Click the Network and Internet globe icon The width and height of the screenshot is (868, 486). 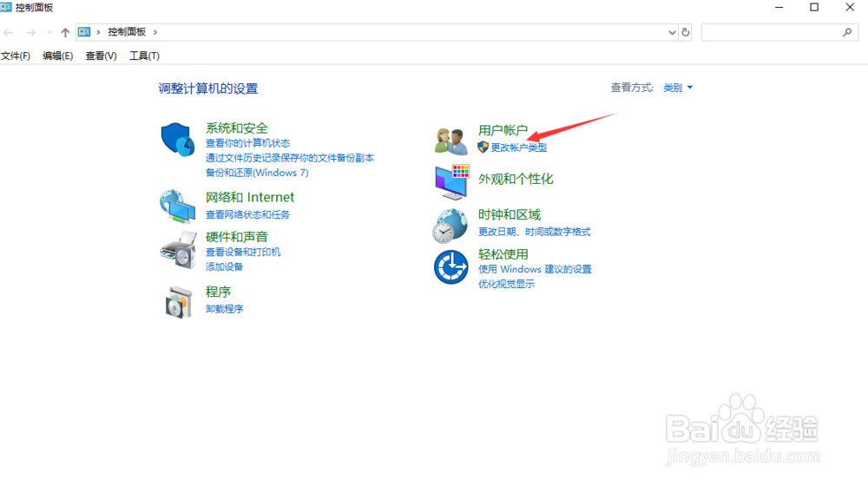point(178,207)
